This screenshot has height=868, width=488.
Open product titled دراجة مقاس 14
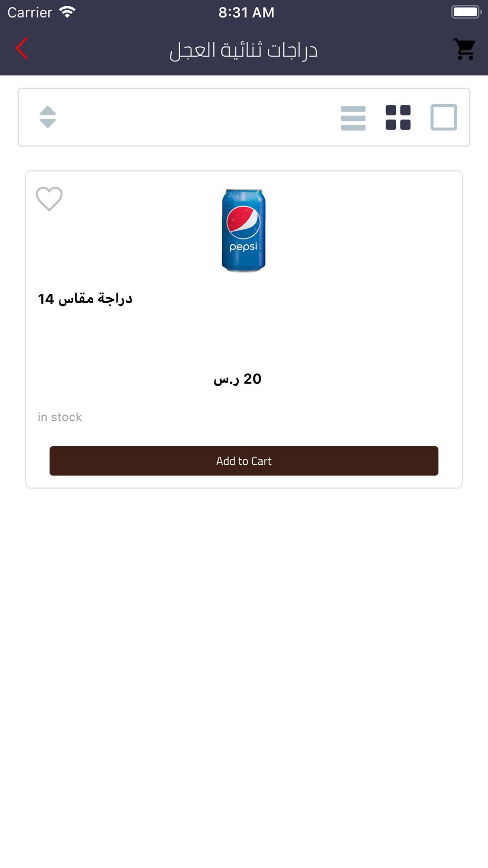pos(85,299)
